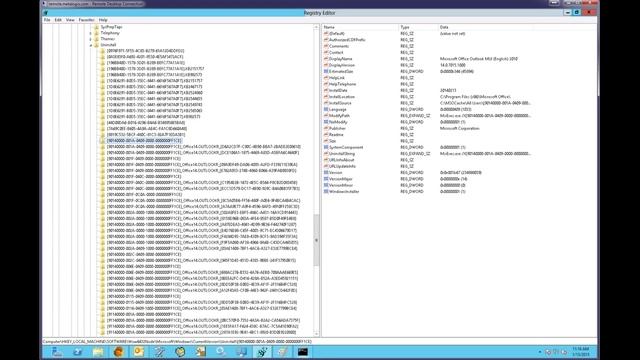Click the DWORD icon beside Version

tap(326, 173)
